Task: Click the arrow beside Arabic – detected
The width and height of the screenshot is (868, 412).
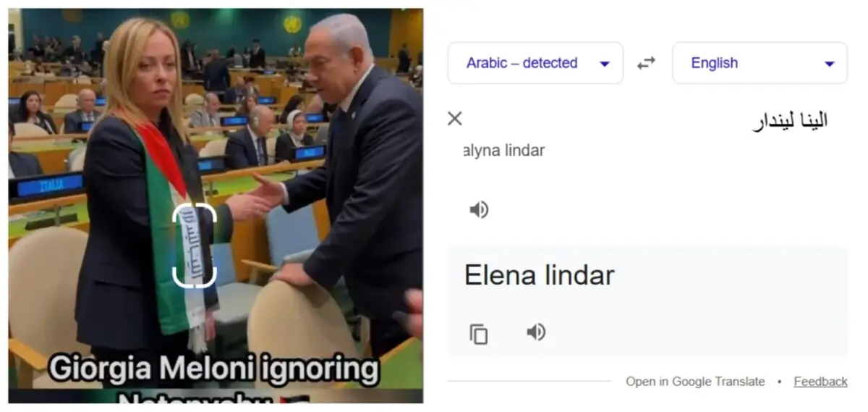Action: (605, 64)
